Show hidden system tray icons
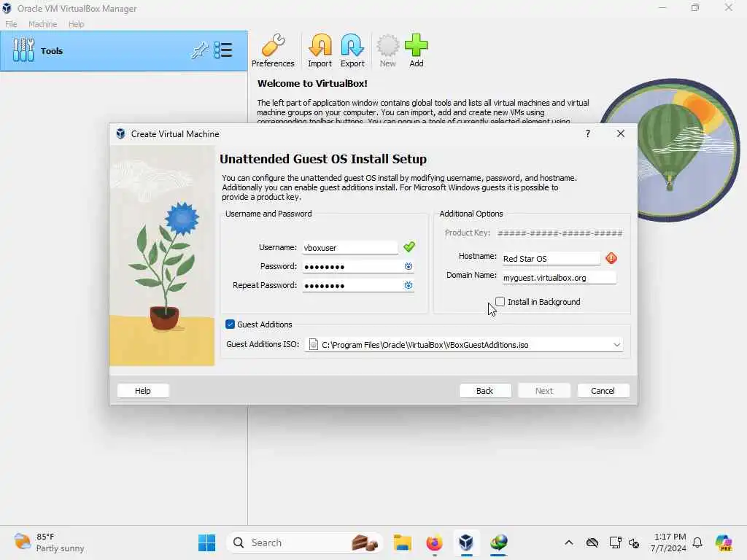The height and width of the screenshot is (560, 747). click(x=569, y=542)
